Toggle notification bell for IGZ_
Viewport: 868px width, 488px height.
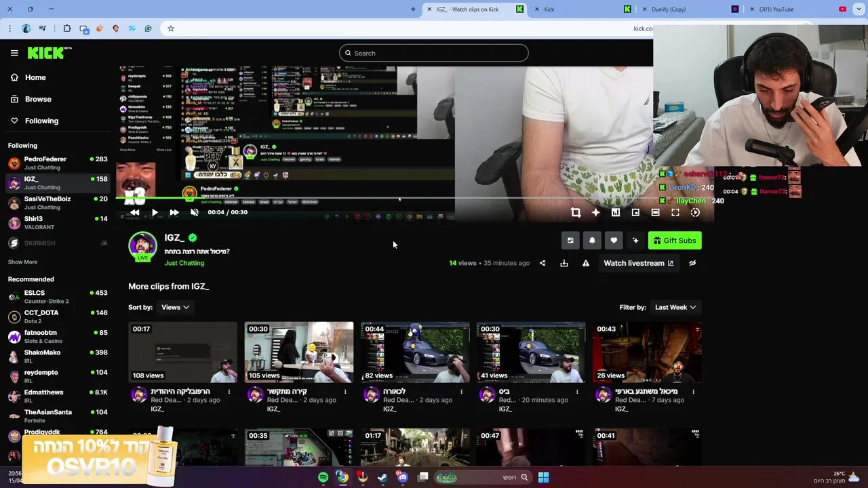pos(592,241)
